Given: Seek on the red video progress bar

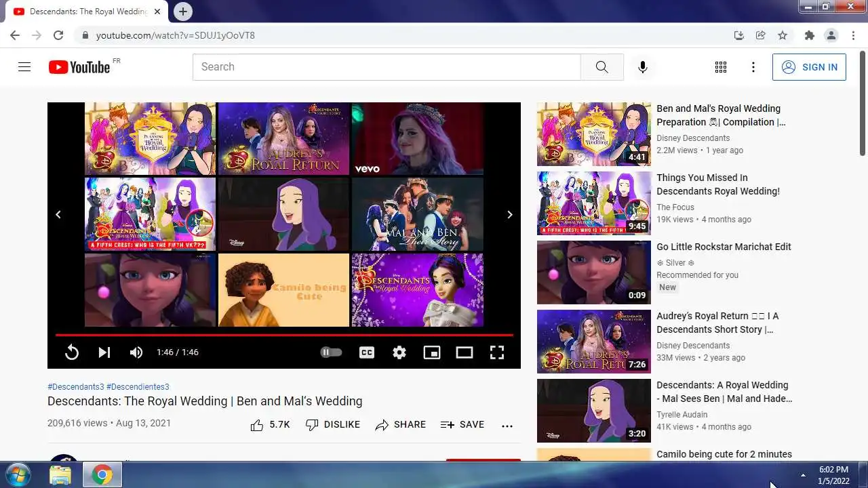Looking at the screenshot, I should click(284, 335).
